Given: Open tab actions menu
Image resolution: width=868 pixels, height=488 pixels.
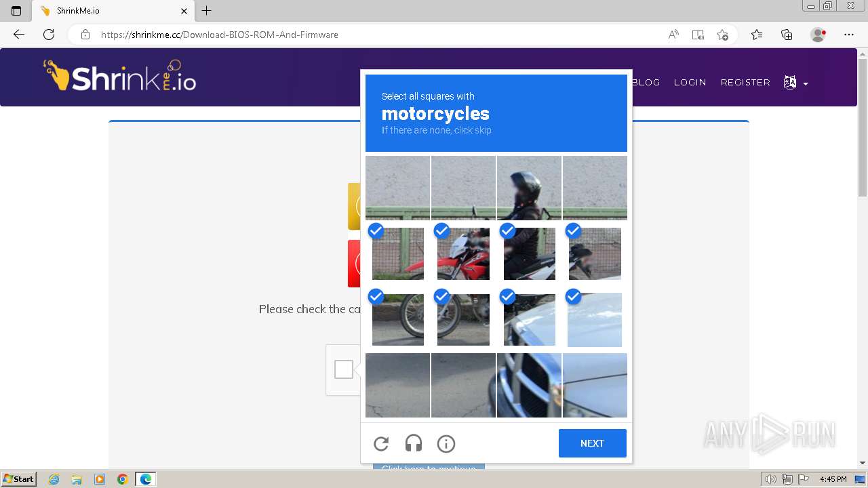Looking at the screenshot, I should [16, 11].
